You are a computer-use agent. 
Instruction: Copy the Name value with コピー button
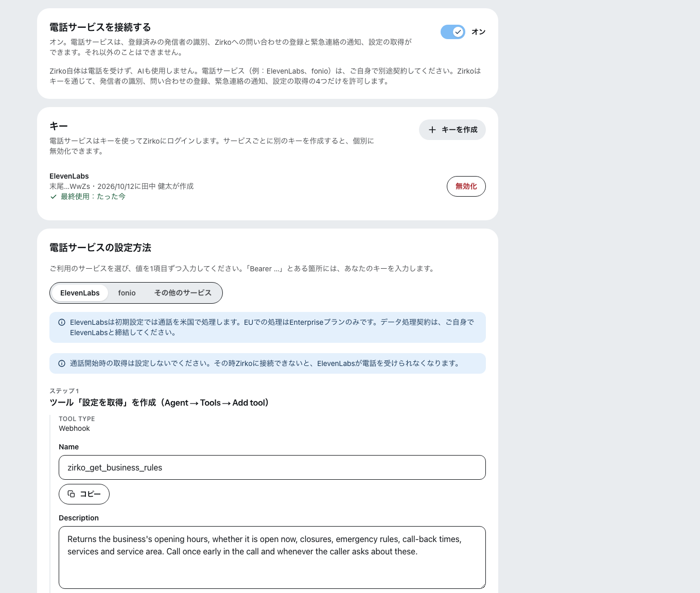click(x=84, y=494)
